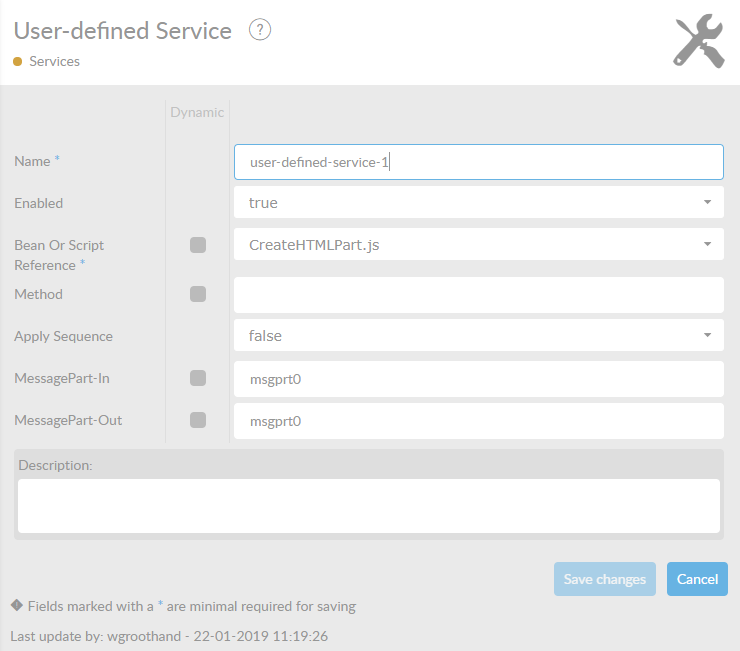Check the Dynamic box for MessagePart-In
740x651 pixels.
[198, 378]
